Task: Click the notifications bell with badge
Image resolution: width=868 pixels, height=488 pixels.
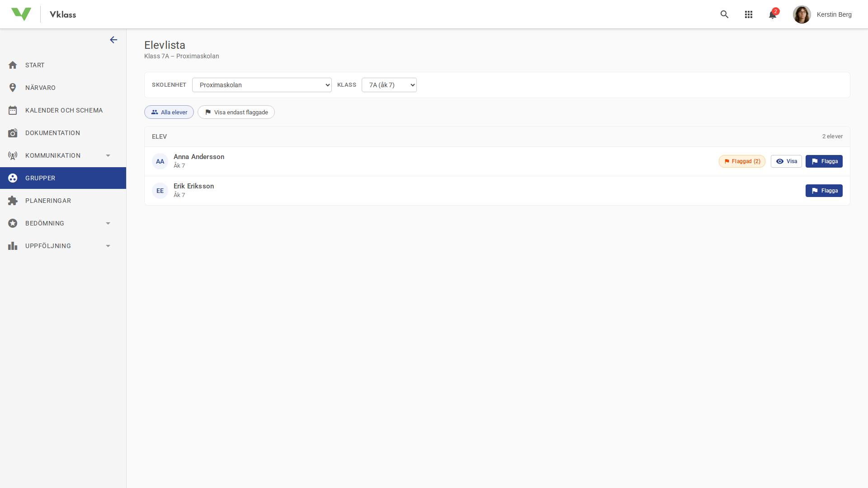Action: [773, 14]
